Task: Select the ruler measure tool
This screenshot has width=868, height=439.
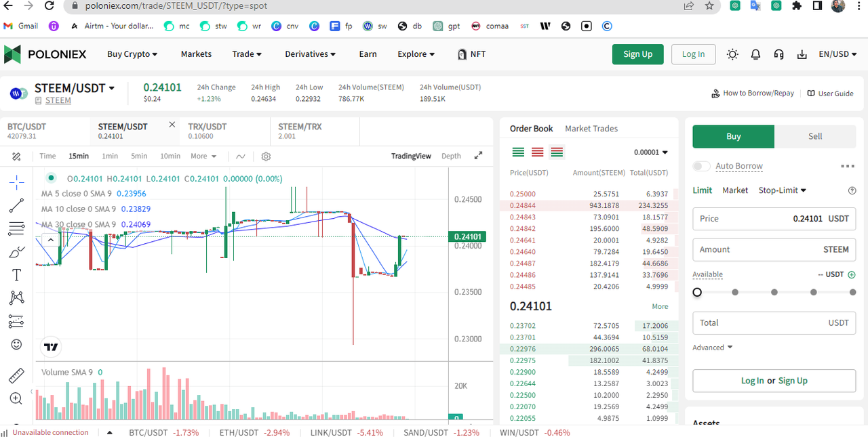Action: tap(17, 375)
